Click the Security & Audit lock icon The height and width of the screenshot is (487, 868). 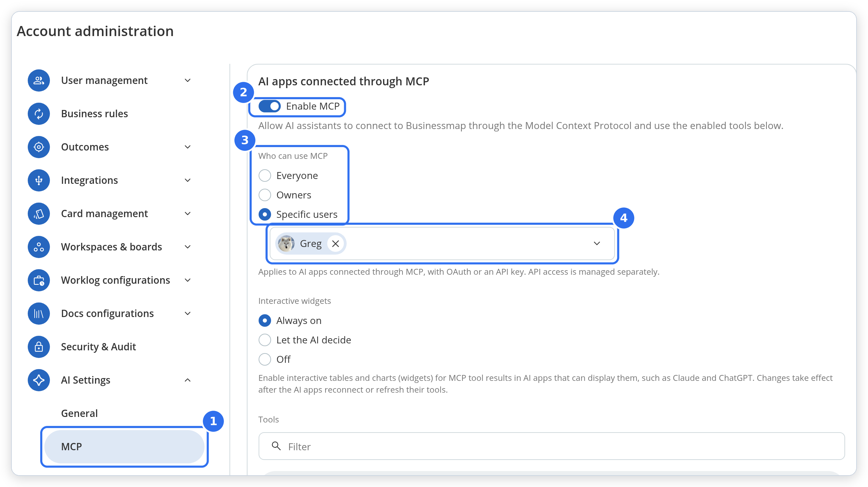(39, 347)
